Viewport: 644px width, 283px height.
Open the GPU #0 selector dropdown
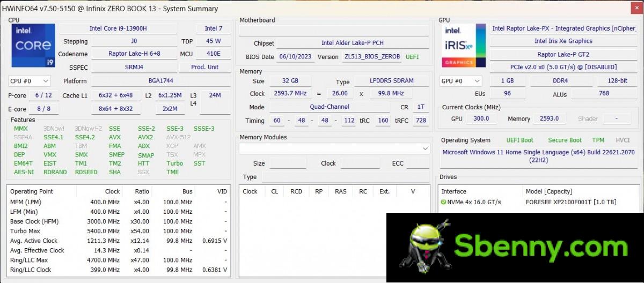[460, 81]
